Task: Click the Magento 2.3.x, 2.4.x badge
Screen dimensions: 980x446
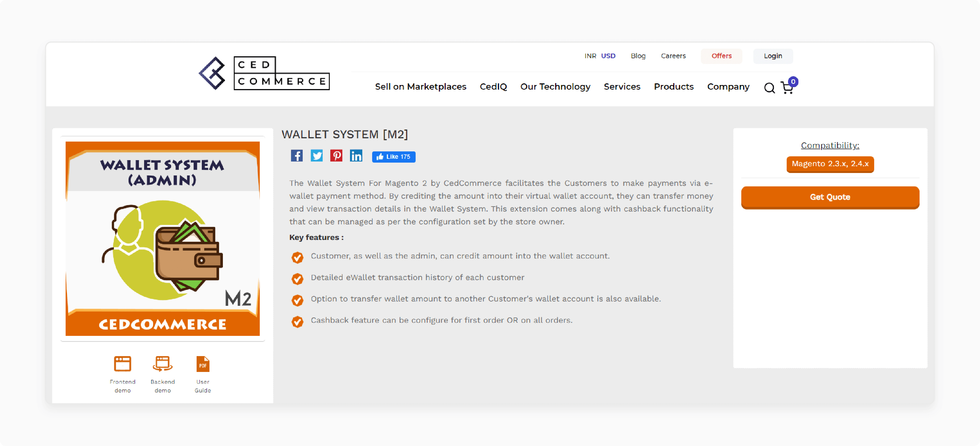Action: click(830, 164)
